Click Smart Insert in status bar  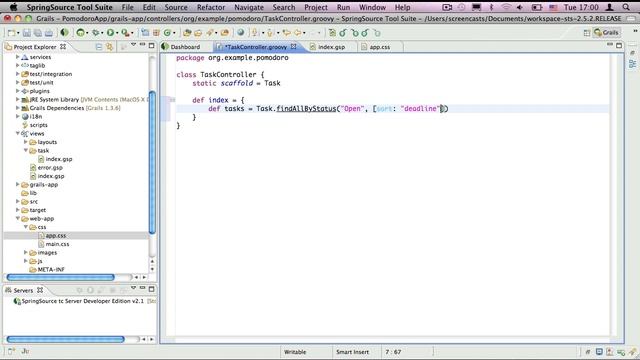pyautogui.click(x=352, y=351)
